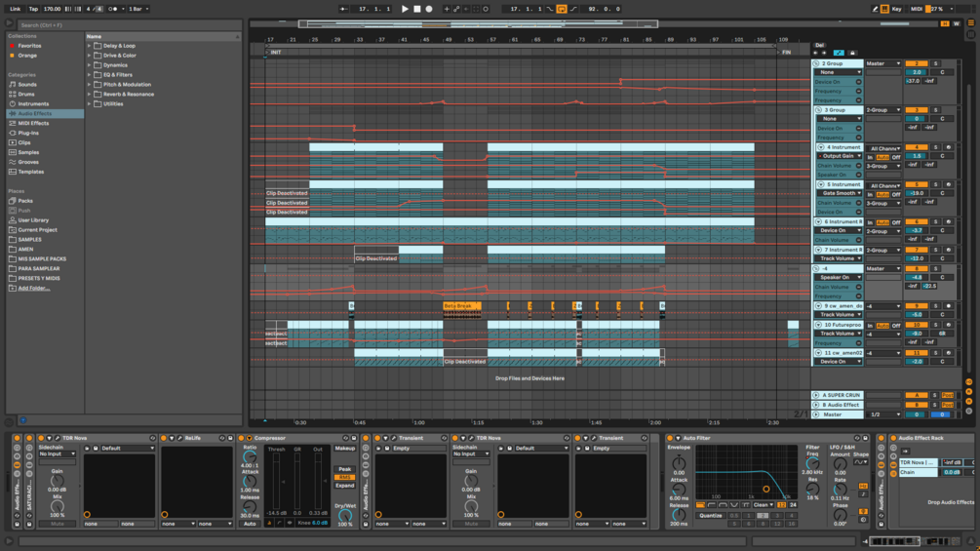This screenshot has width=980, height=551.
Task: Expand the Drive & Color folder
Action: point(90,56)
